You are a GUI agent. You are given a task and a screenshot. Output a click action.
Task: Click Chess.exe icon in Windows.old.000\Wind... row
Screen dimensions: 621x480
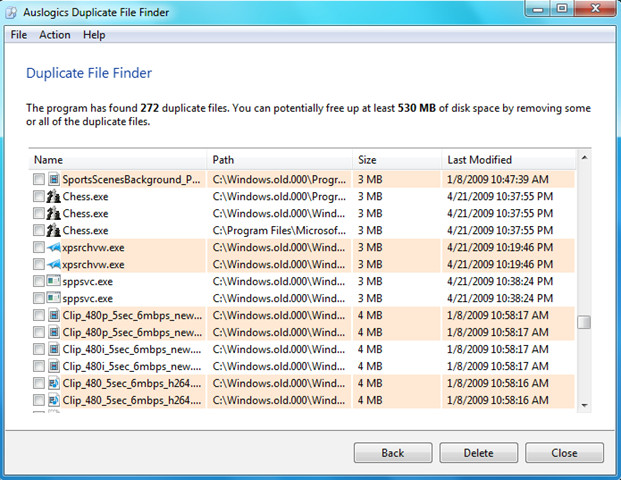[x=53, y=213]
